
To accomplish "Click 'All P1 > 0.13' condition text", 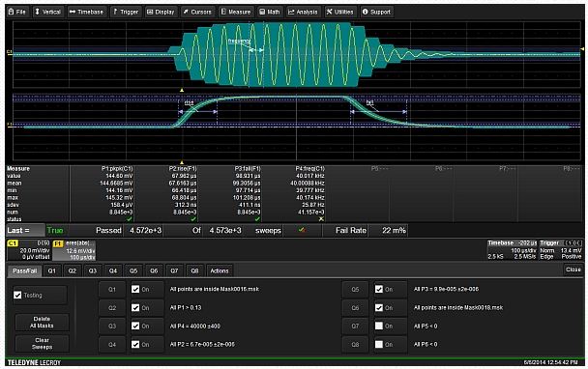I will 186,308.
